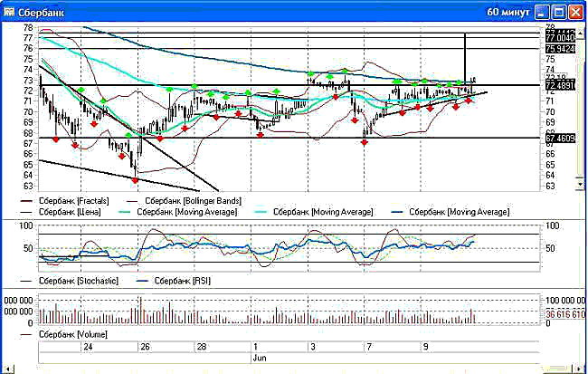The image size is (588, 374).
Task: Select the Сбербанк [Volume] legend entry
Action: pos(63,334)
